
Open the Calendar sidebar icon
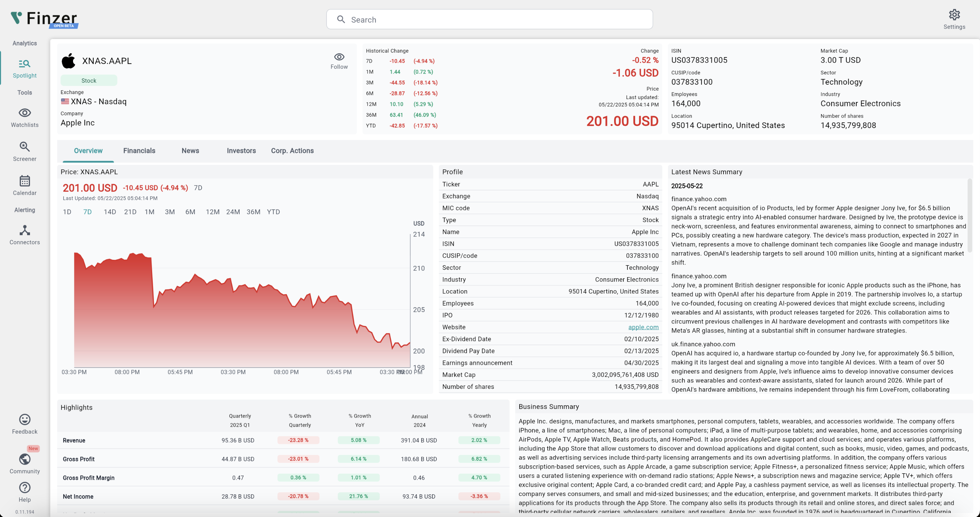click(24, 181)
